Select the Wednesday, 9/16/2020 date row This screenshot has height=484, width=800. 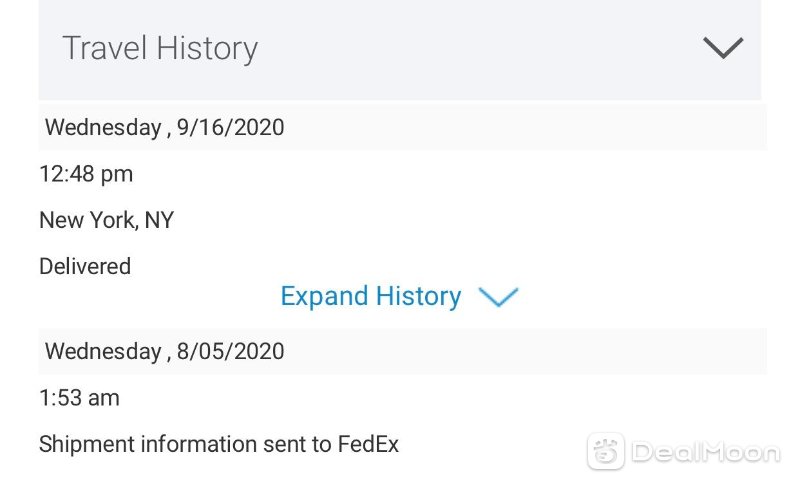(x=403, y=128)
